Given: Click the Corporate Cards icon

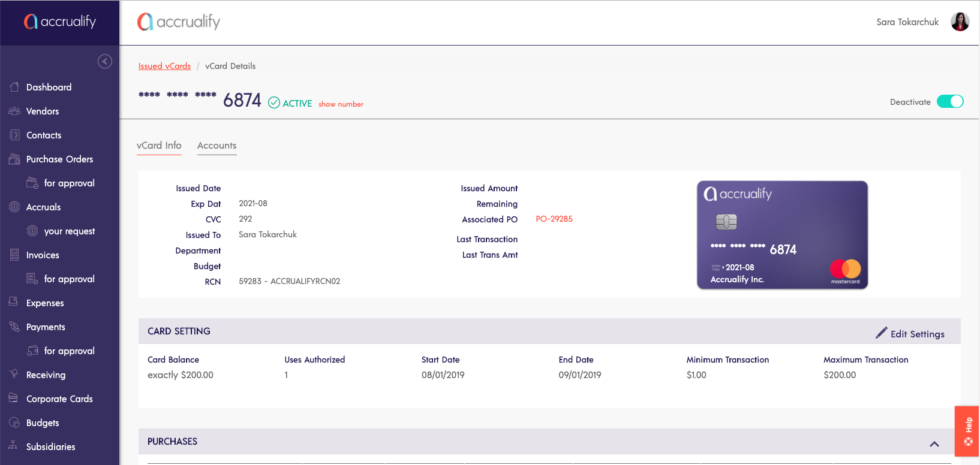Looking at the screenshot, I should 13,398.
